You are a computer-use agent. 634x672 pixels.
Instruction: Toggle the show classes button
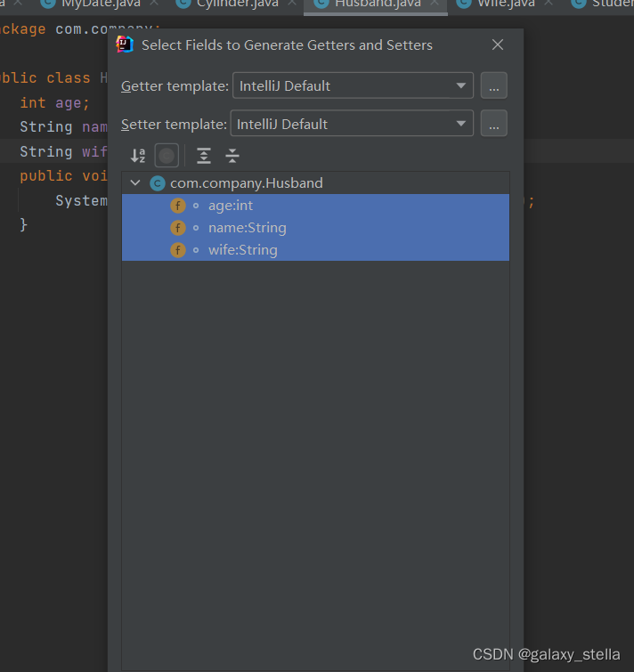coord(167,156)
